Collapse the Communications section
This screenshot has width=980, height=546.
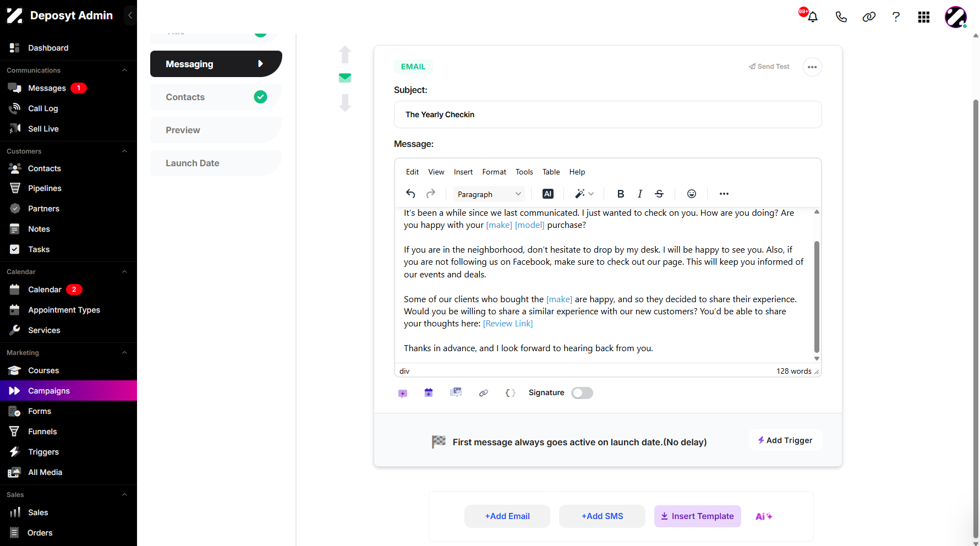pos(124,70)
